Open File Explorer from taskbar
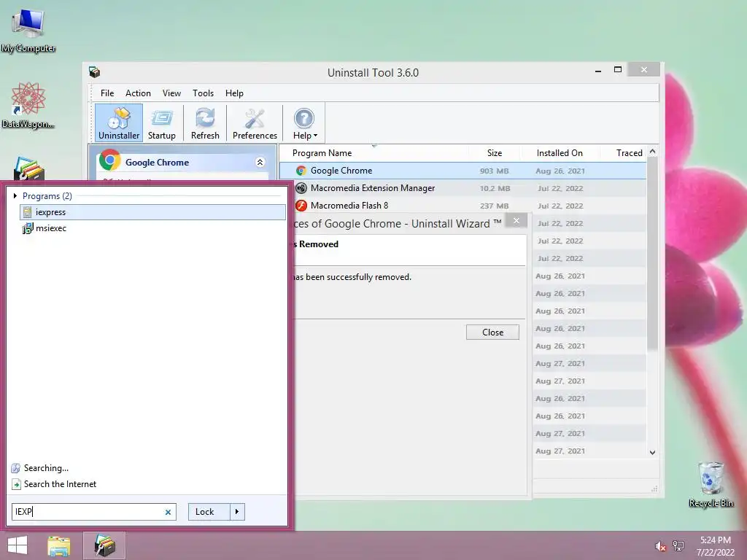The height and width of the screenshot is (560, 747). [58, 545]
